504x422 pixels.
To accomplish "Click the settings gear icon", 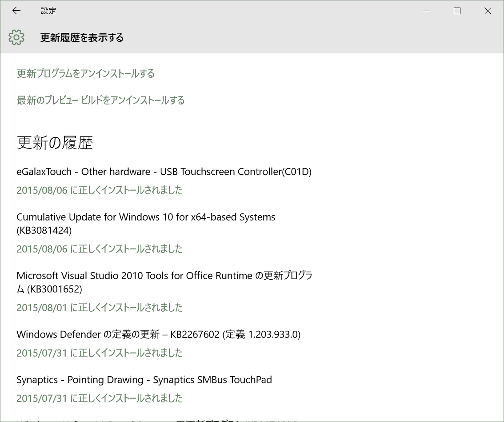I will point(16,37).
